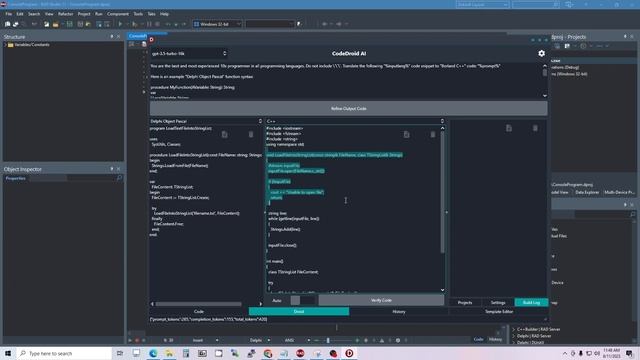640x360 pixels.
Task: Select the Droid tab
Action: 299,311
